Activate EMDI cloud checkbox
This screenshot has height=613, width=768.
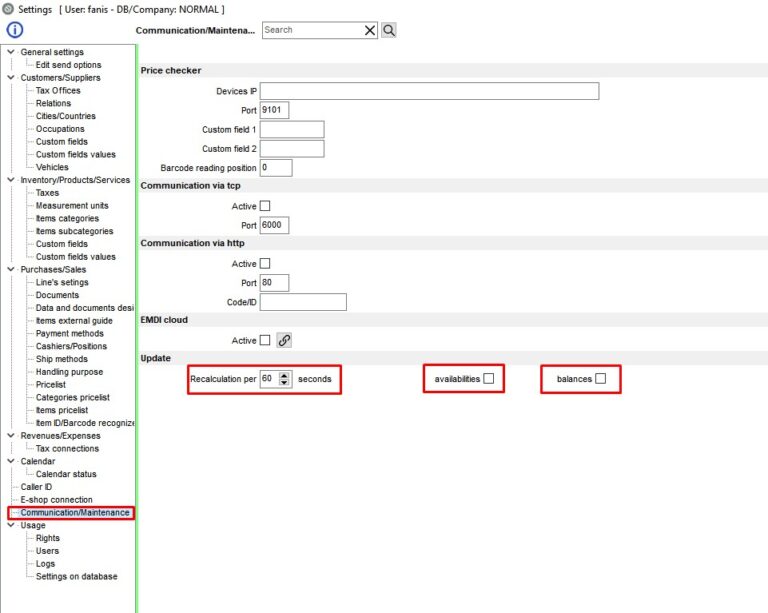(265, 340)
